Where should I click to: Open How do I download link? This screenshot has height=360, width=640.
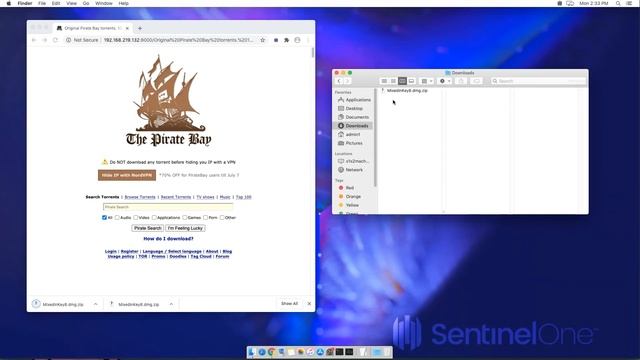point(168,238)
